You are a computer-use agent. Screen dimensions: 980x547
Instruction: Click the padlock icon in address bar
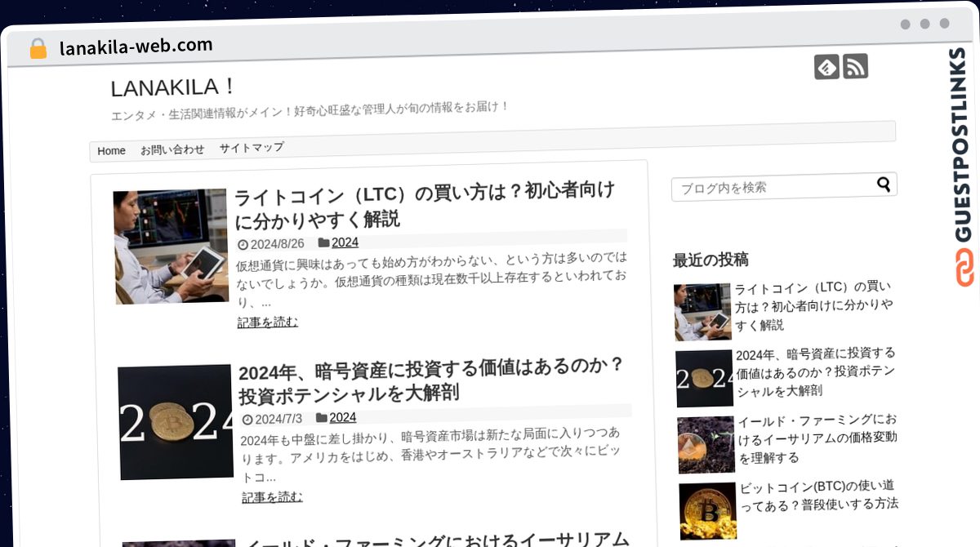pyautogui.click(x=38, y=48)
